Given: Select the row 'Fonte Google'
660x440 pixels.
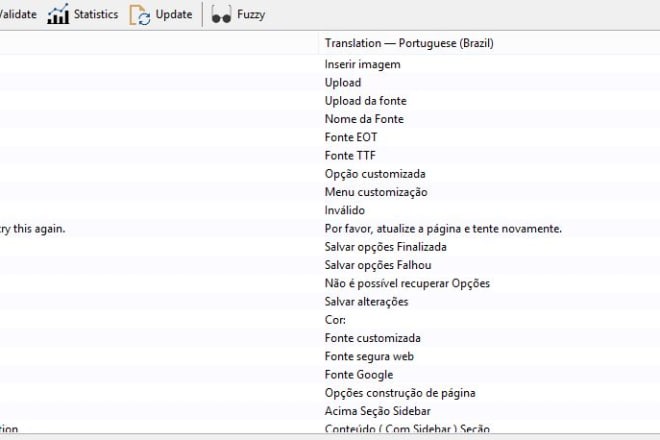Looking at the screenshot, I should (359, 374).
